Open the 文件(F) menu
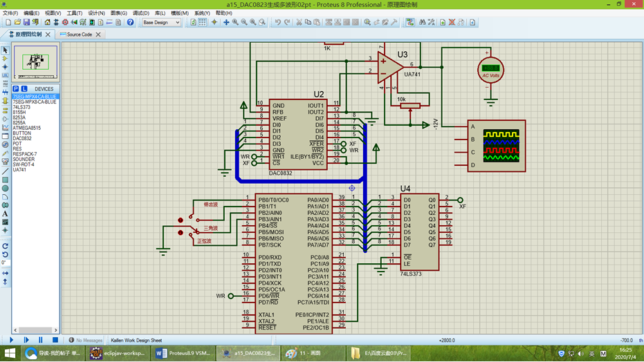 click(x=10, y=13)
